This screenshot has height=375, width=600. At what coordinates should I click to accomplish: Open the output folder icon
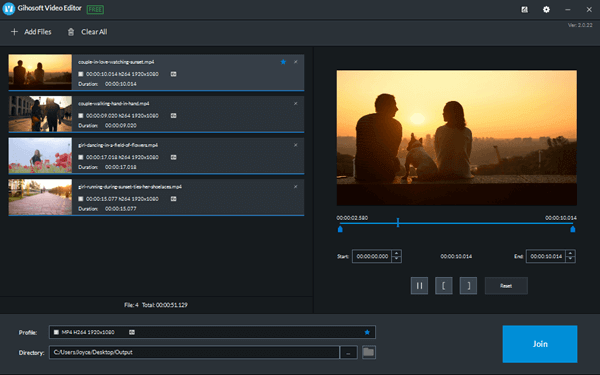click(368, 352)
